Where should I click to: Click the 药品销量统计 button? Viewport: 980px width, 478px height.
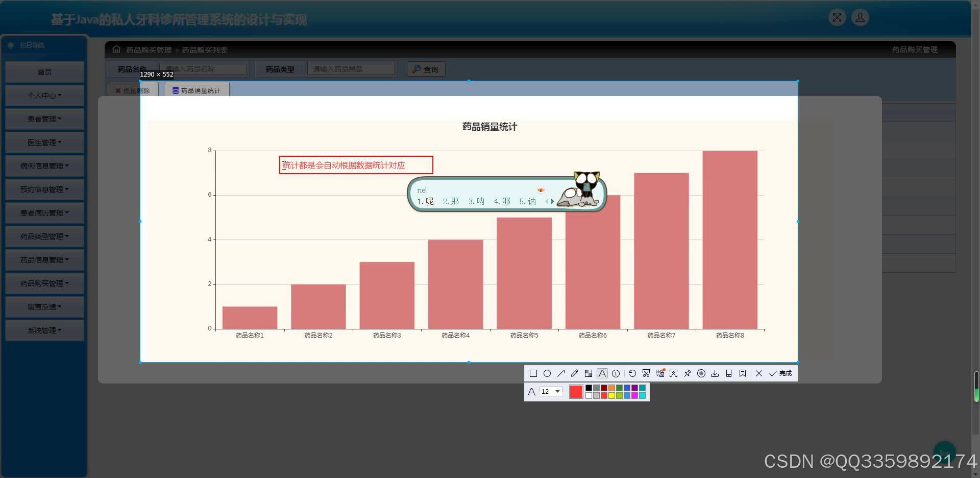point(197,90)
